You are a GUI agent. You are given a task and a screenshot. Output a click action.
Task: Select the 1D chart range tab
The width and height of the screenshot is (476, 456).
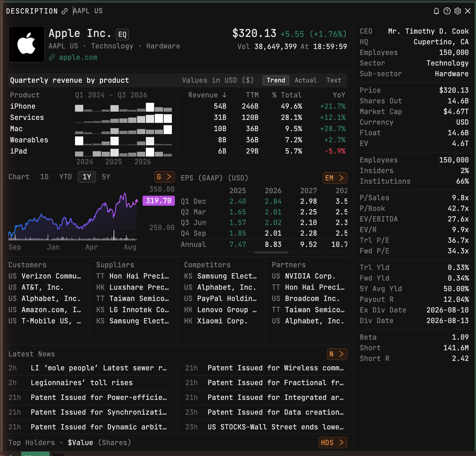44,177
